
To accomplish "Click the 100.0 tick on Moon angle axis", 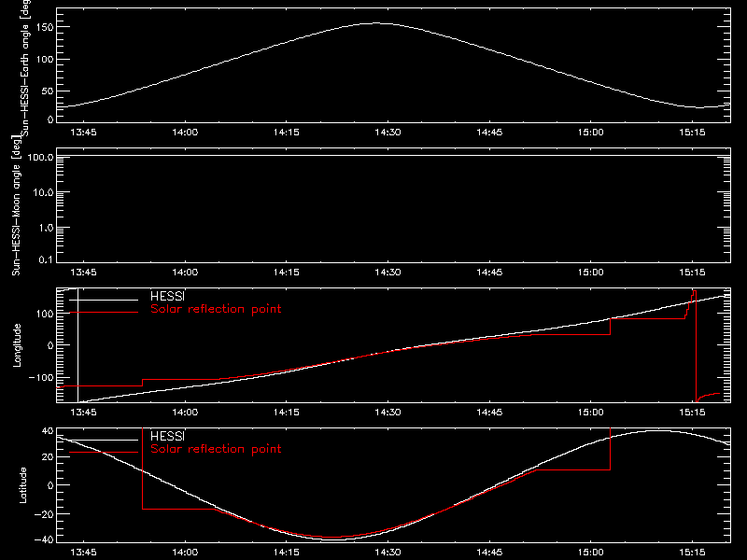I will click(x=40, y=157).
